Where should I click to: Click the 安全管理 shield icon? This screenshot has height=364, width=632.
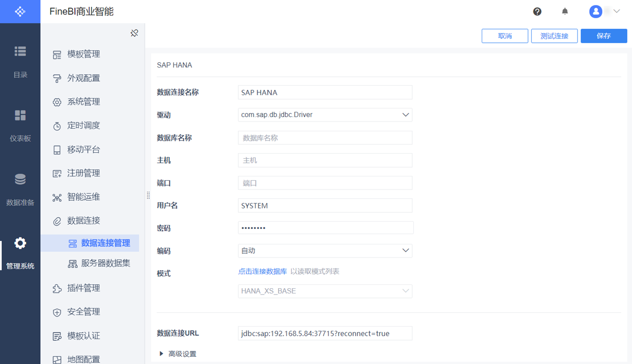coord(57,312)
